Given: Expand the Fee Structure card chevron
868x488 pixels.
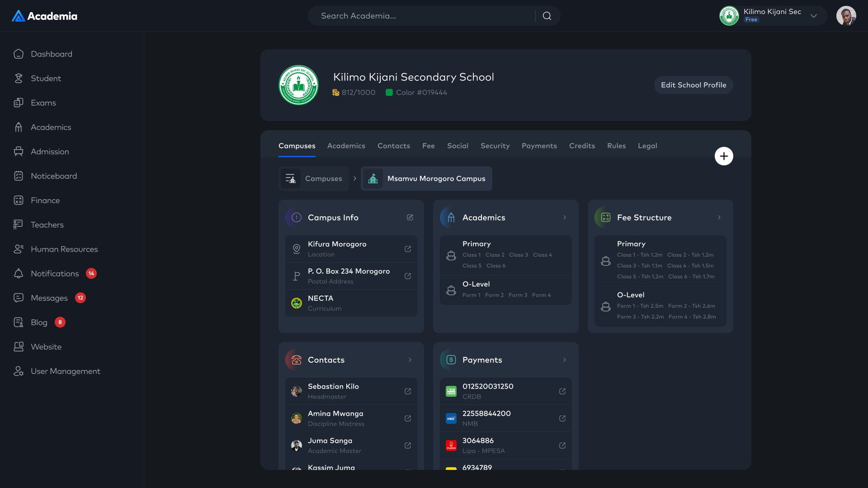Looking at the screenshot, I should (719, 217).
